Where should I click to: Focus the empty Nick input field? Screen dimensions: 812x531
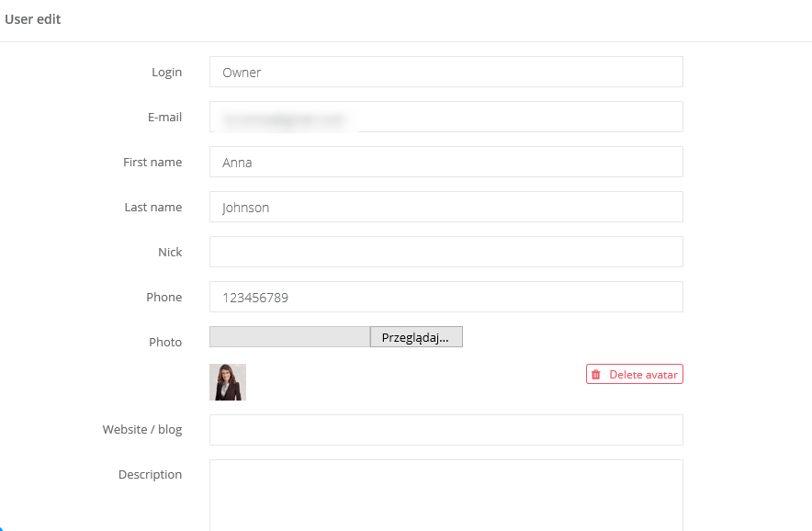[x=445, y=252]
